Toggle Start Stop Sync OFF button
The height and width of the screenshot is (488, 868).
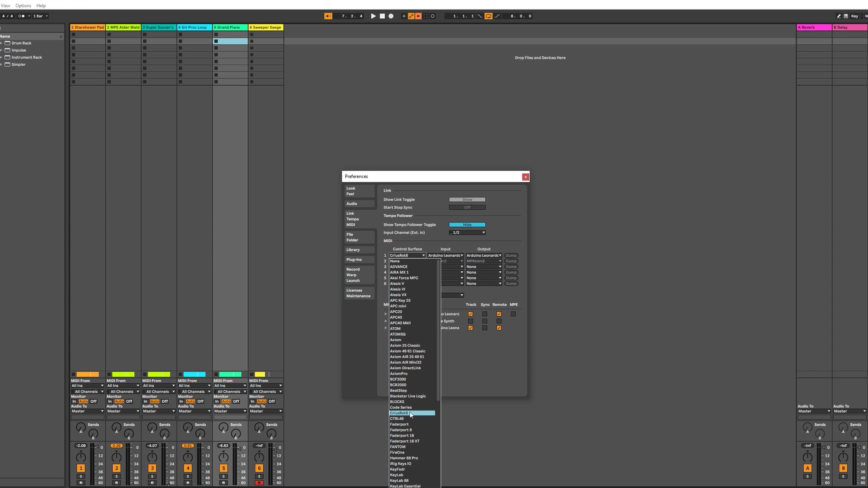pos(467,207)
